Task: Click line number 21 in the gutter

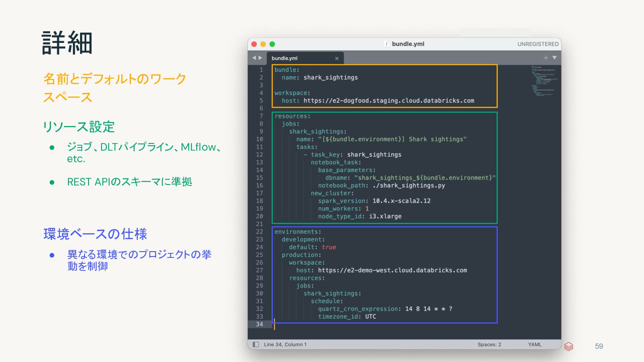Action: pos(260,224)
